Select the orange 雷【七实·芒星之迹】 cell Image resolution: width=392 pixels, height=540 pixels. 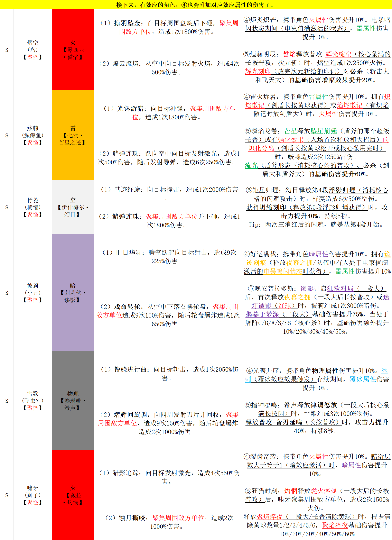coord(73,135)
